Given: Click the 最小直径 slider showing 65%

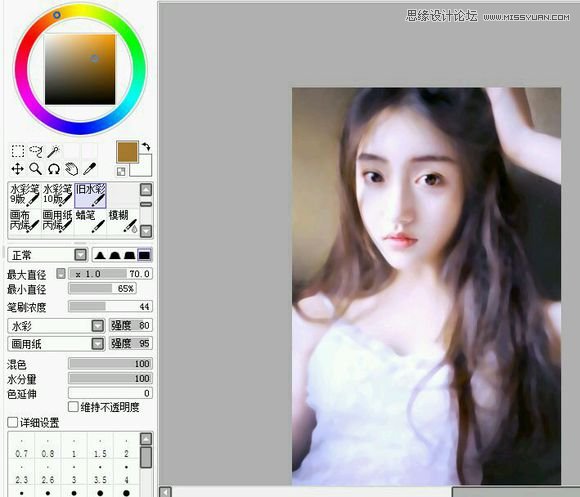Looking at the screenshot, I should click(102, 288).
